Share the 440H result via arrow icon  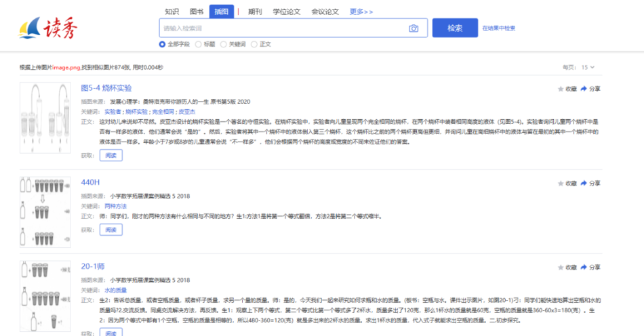[584, 184]
